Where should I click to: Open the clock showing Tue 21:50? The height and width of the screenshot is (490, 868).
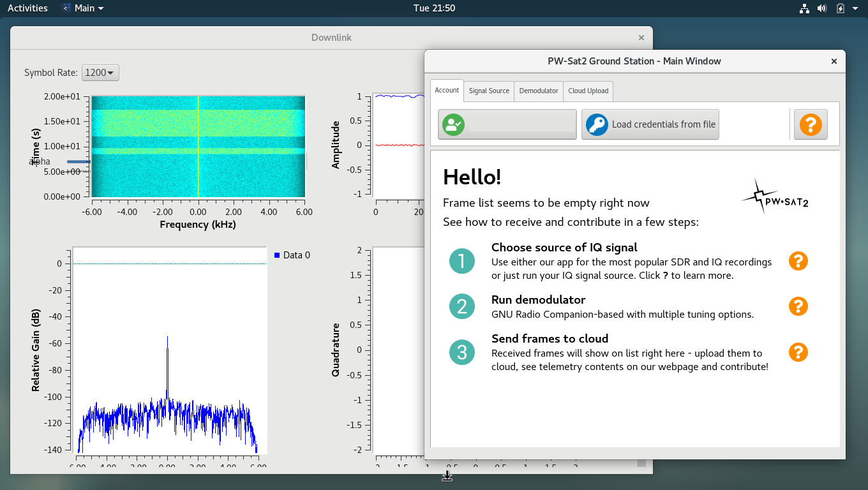coord(434,8)
